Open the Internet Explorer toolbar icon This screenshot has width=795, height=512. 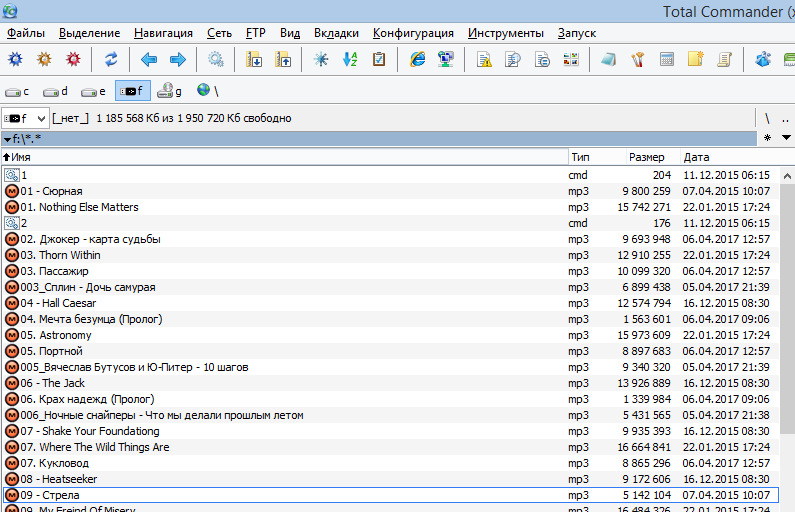(x=417, y=59)
